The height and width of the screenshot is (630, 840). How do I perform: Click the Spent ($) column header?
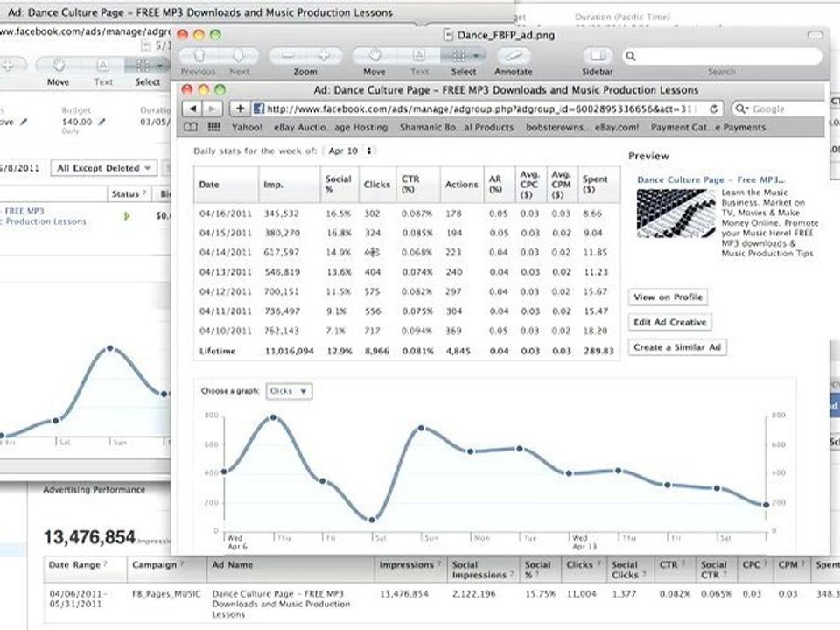tap(598, 185)
